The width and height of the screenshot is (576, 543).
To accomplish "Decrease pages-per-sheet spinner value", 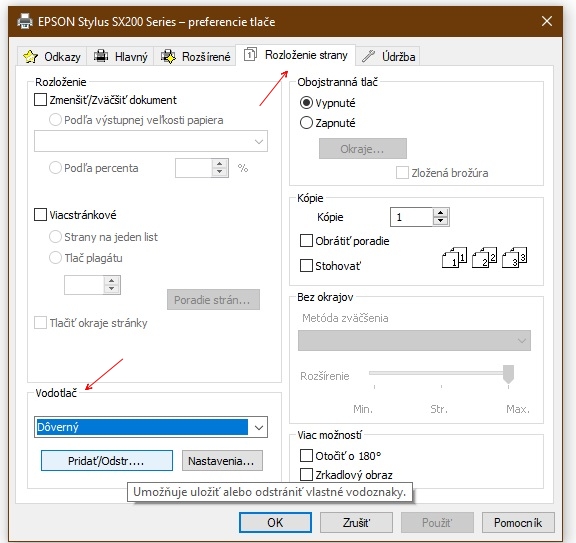I will (111, 289).
